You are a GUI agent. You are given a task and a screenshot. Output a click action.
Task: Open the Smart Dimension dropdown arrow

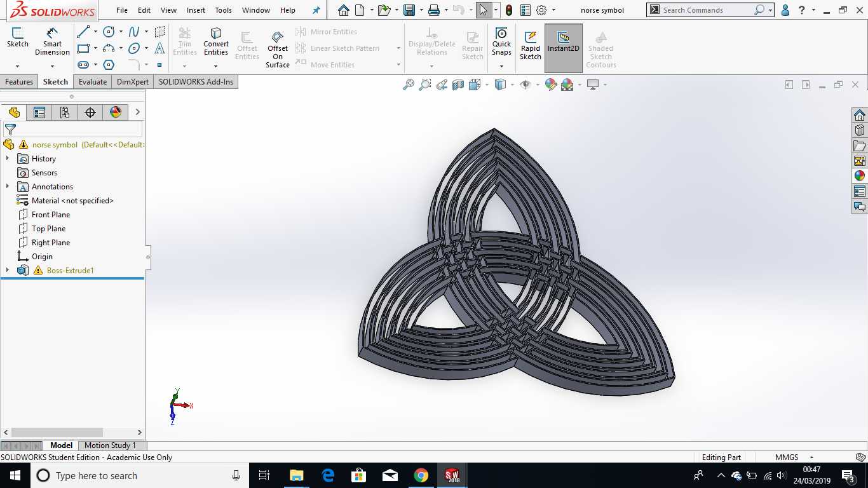pyautogui.click(x=53, y=66)
